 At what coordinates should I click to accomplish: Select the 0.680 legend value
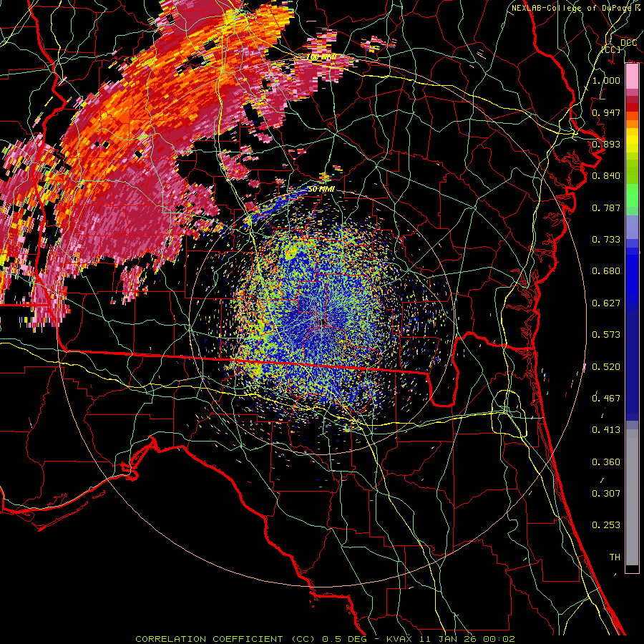(606, 271)
